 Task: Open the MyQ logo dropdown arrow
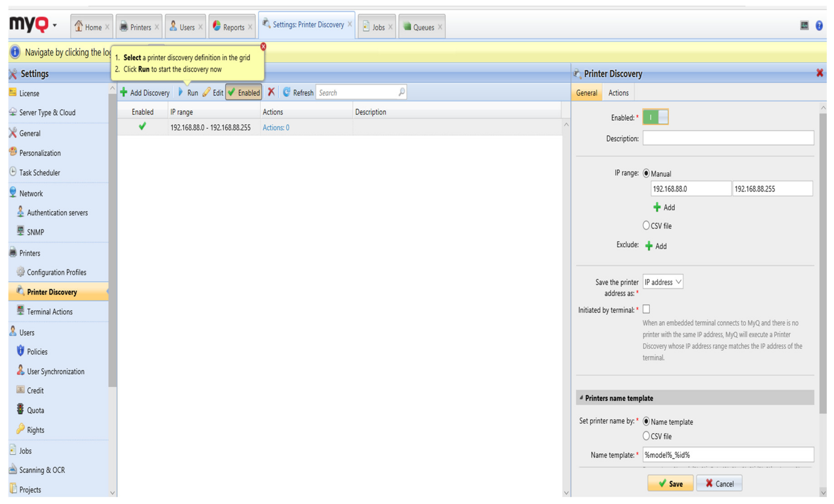click(55, 25)
